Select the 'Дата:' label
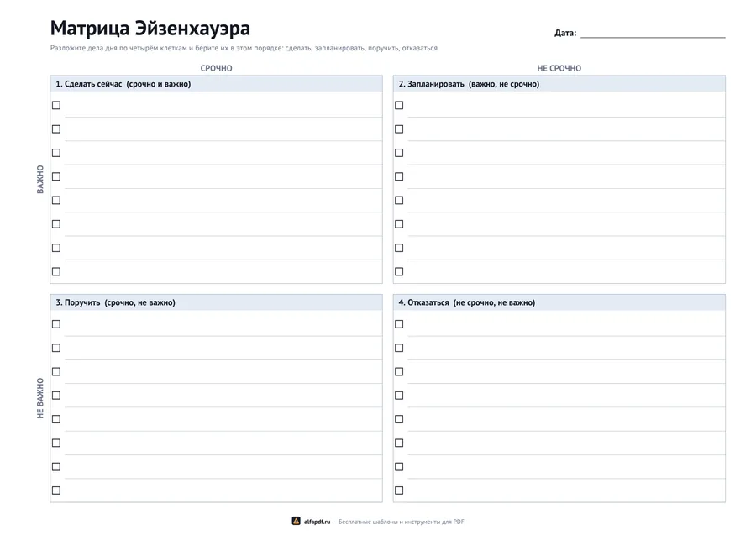 click(565, 33)
